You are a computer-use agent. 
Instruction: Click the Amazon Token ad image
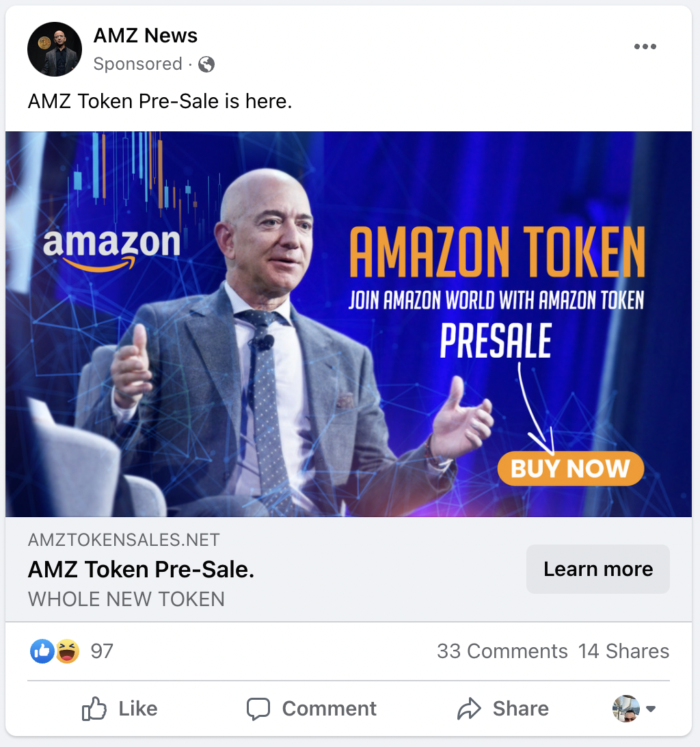(x=349, y=324)
